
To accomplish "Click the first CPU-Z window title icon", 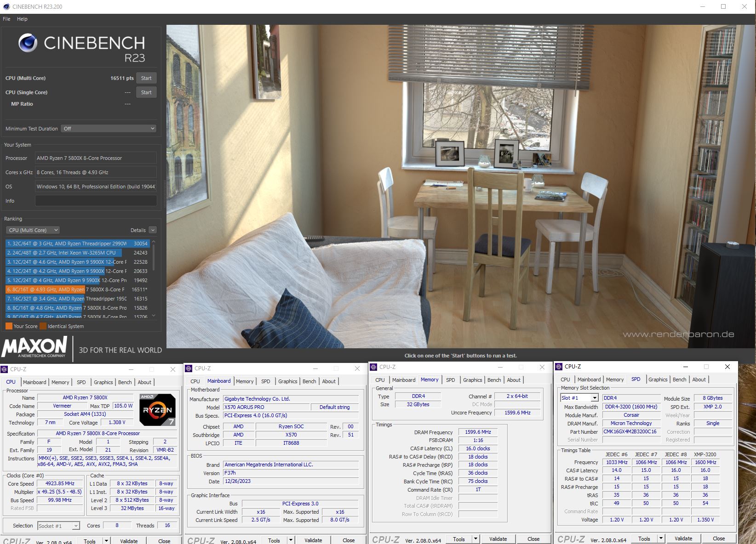I will [x=4, y=369].
